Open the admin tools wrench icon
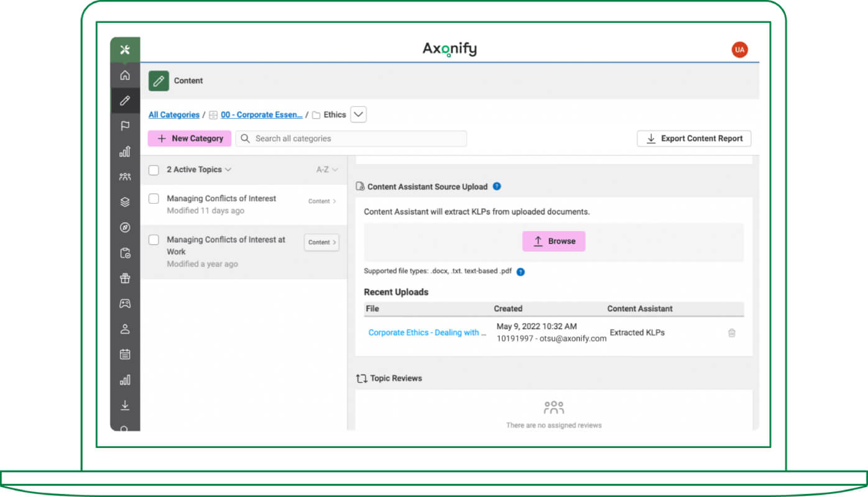 coord(125,50)
